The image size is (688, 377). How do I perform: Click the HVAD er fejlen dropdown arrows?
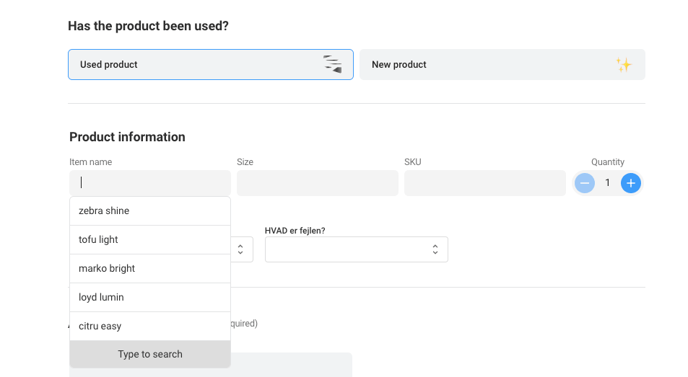coord(435,249)
